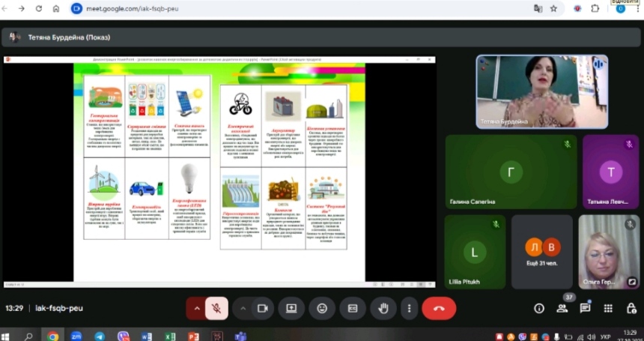The height and width of the screenshot is (341, 644).
Task: Unmute the microphone in Meet
Action: click(x=216, y=308)
